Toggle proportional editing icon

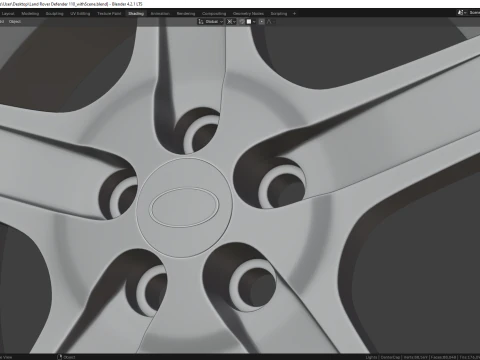tap(262, 22)
